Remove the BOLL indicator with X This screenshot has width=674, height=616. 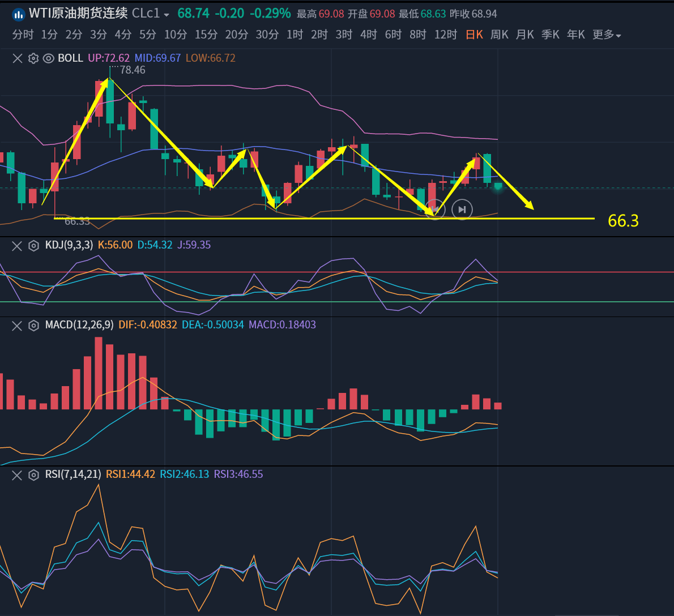pos(18,58)
